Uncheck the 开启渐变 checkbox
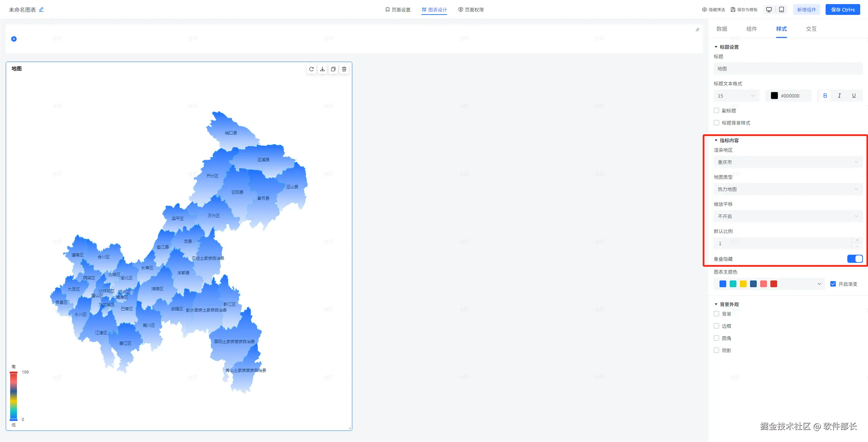 coord(833,284)
